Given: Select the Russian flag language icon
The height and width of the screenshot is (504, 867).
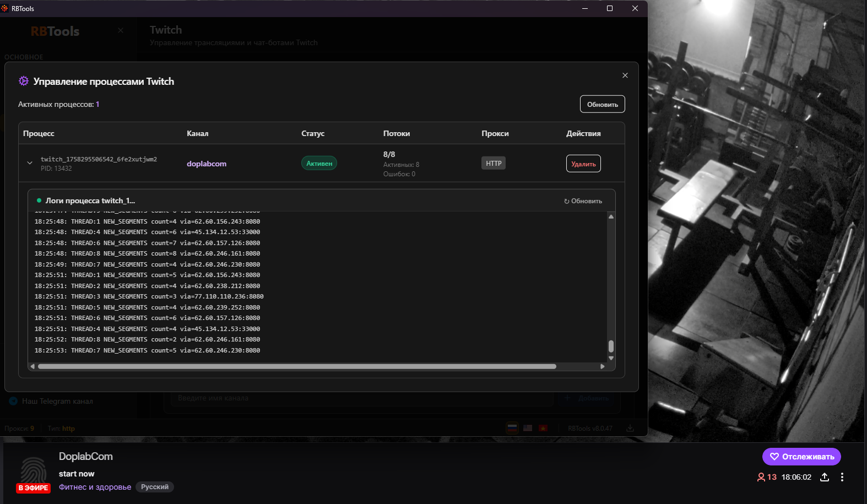Looking at the screenshot, I should point(512,428).
